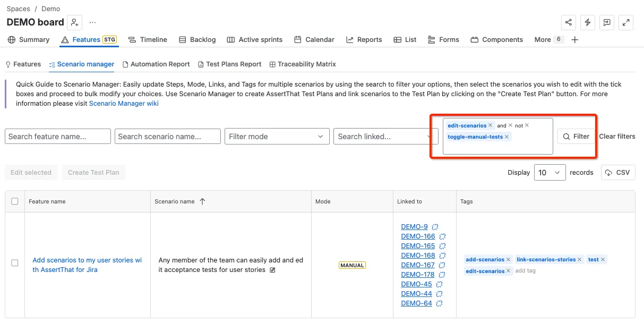Click the Filter button
Image resolution: width=644 pixels, height=323 pixels.
(x=576, y=137)
